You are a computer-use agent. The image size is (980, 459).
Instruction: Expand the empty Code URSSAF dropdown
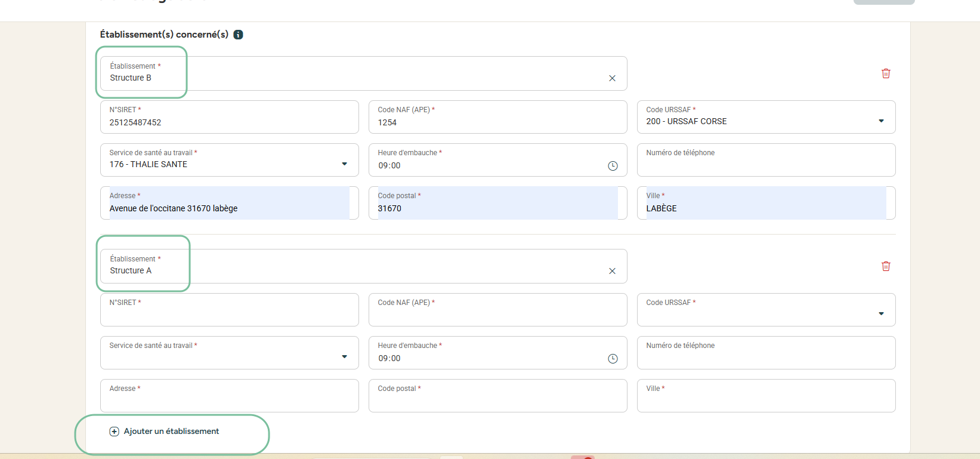coord(881,314)
